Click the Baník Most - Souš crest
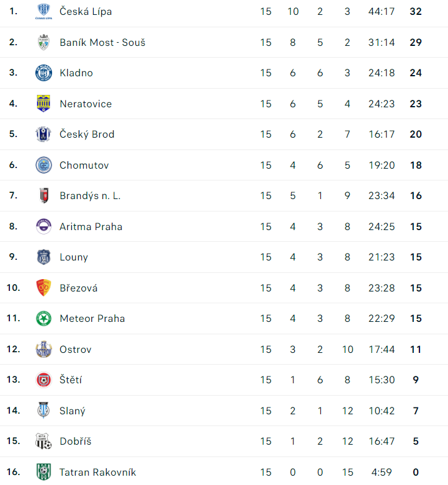Viewport: 448px width, 485px height. 43,42
